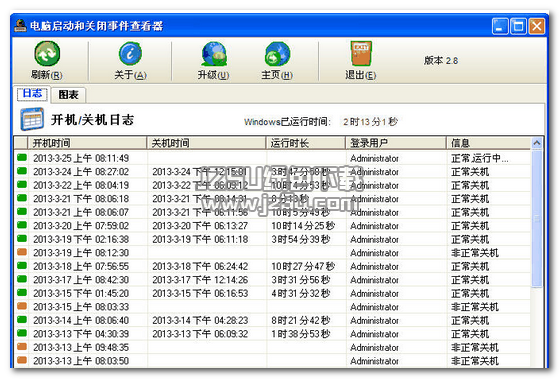Select orange status icon for 2013-3-19 上午 08:12:30

pos(22,252)
